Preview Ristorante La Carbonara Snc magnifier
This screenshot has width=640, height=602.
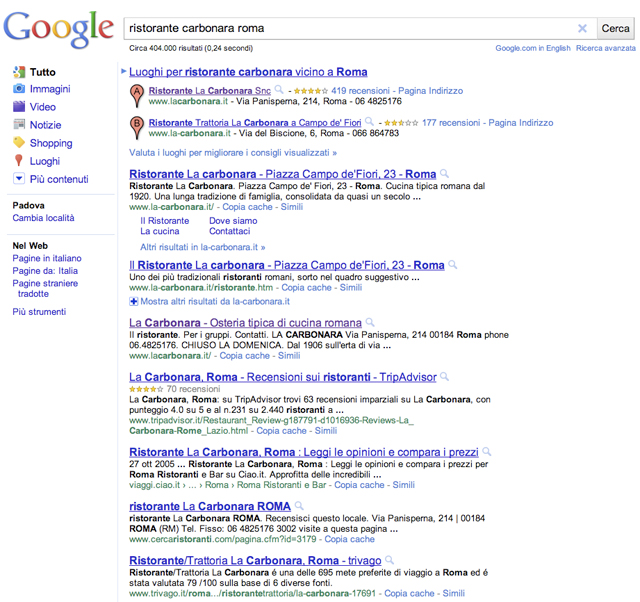click(x=279, y=89)
